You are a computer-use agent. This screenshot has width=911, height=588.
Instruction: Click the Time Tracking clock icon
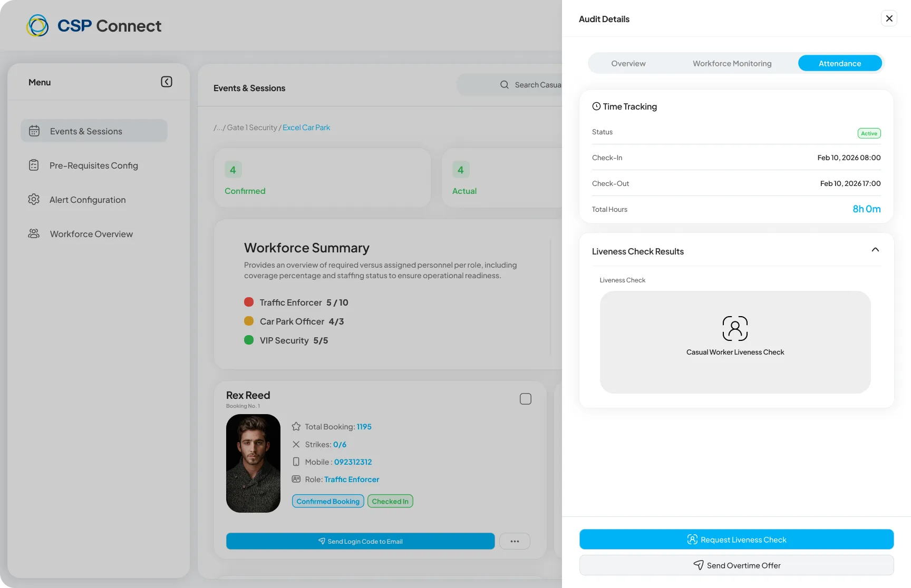coord(596,106)
